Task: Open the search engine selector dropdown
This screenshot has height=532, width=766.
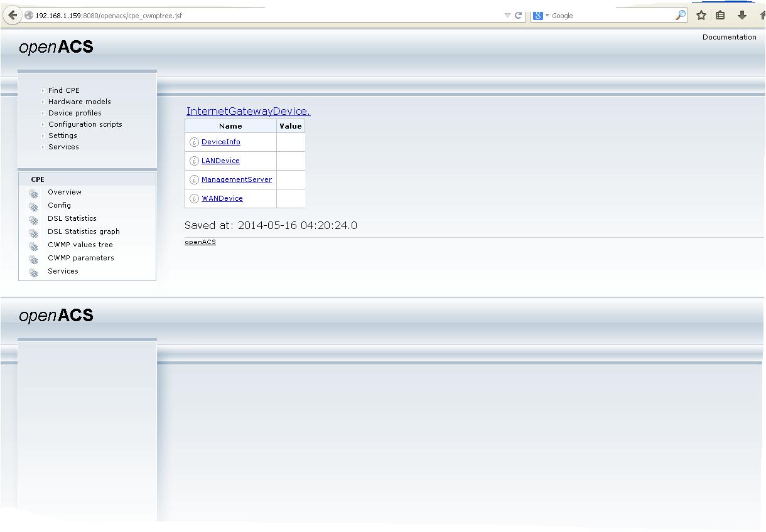Action: coord(541,16)
